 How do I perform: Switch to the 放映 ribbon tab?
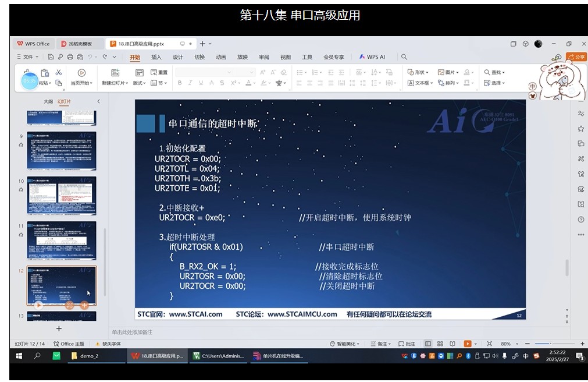[243, 57]
